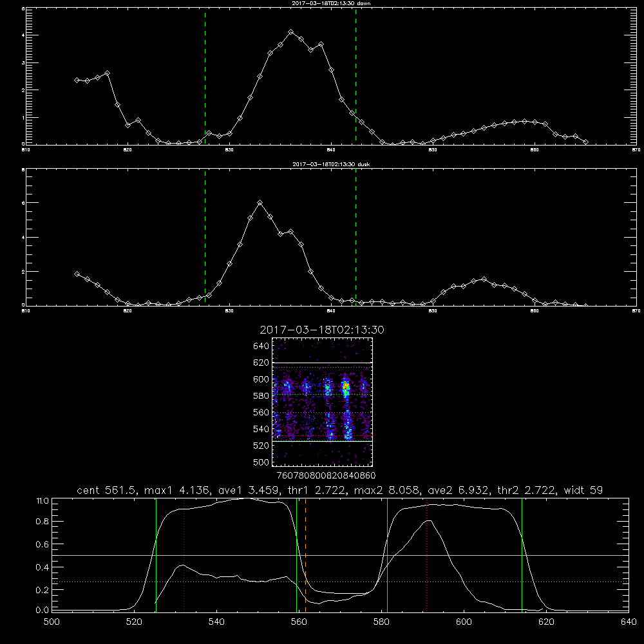Click the 'max2 8.058' value in stats line
Screen dimensions: 644x644
tap(388, 490)
